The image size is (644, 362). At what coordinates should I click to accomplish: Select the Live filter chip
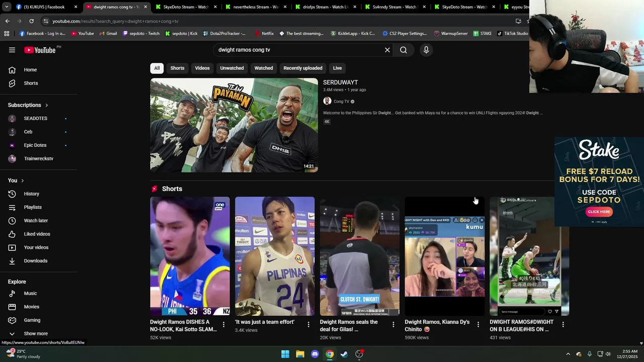pyautogui.click(x=337, y=68)
